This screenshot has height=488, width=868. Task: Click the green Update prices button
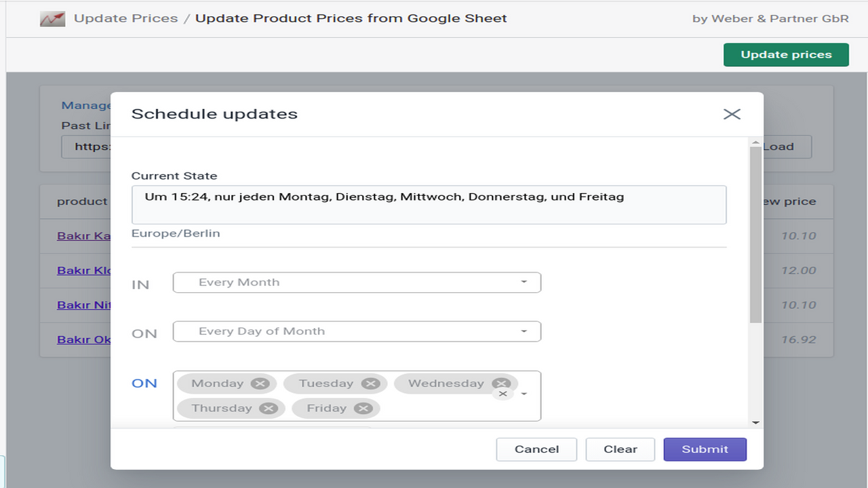tap(785, 54)
